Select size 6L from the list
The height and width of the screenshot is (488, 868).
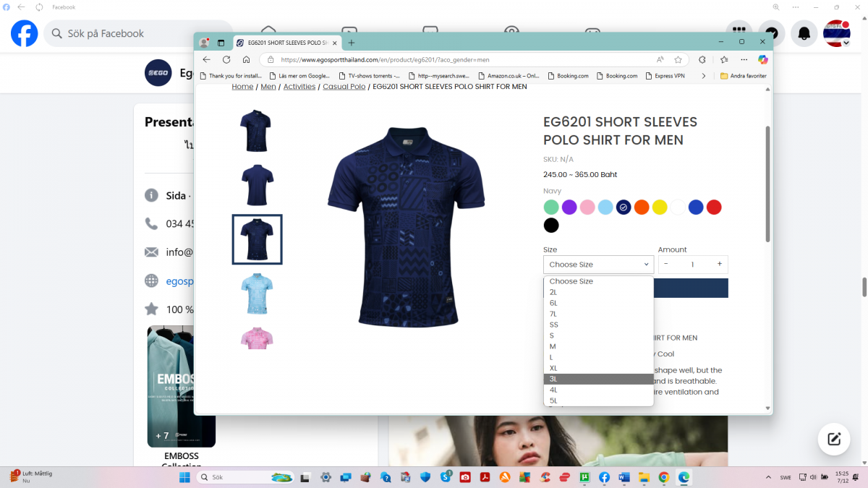click(x=599, y=303)
